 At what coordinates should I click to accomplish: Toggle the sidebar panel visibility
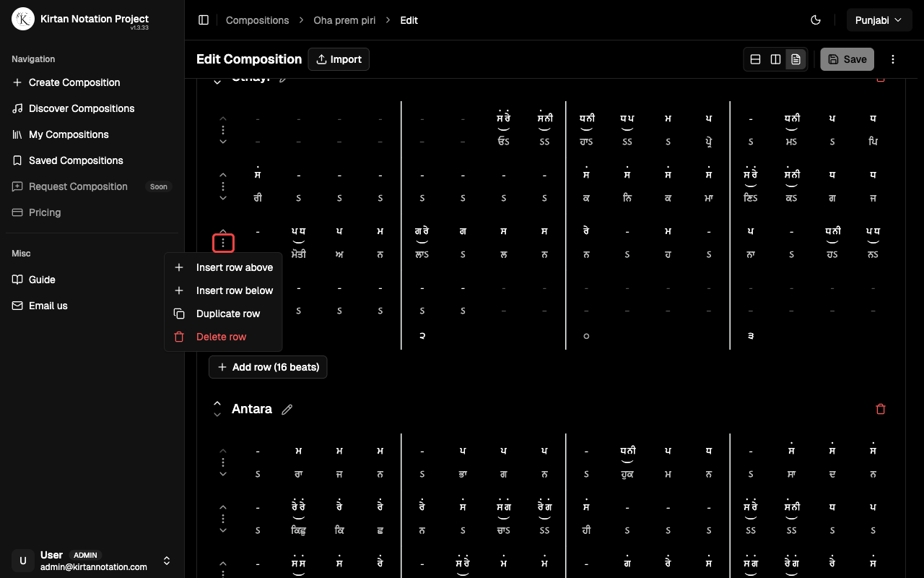(204, 20)
